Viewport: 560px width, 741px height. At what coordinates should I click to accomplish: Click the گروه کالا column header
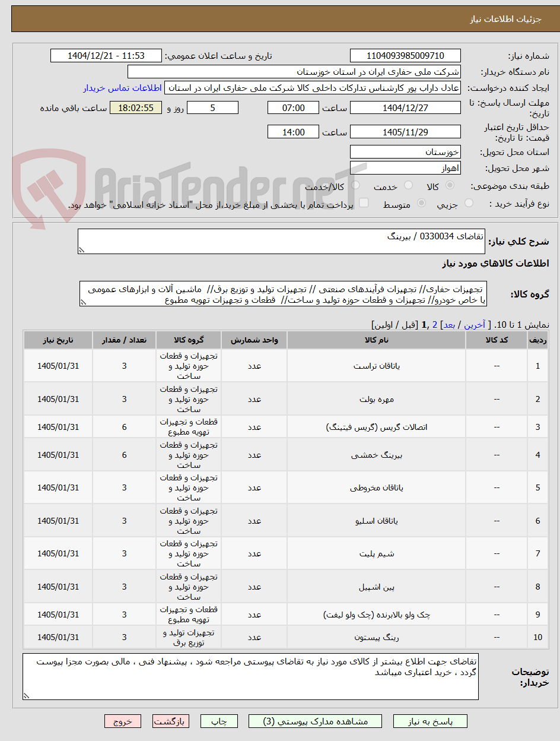pos(189,340)
